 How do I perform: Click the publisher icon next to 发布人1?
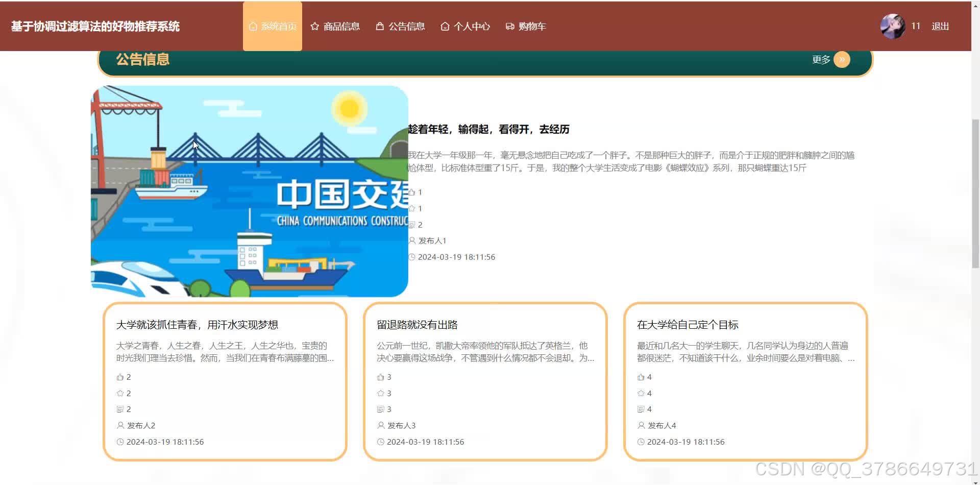click(412, 240)
